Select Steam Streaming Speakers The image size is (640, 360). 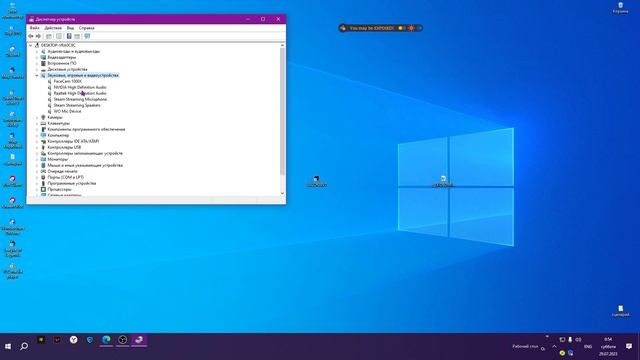pos(77,105)
